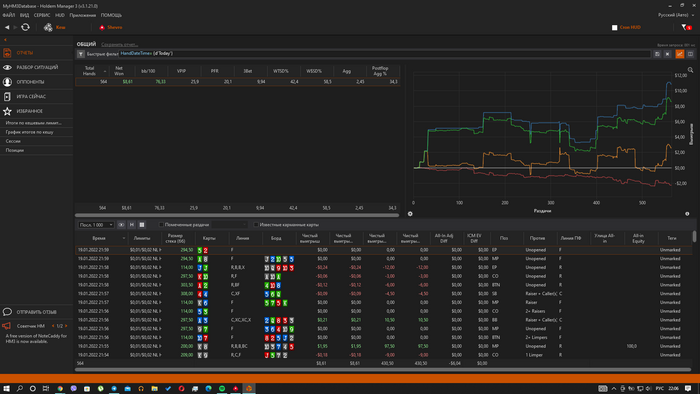Viewport: 700px width, 394px height.
Task: Enable the Слои HUD checkbox
Action: [x=614, y=28]
